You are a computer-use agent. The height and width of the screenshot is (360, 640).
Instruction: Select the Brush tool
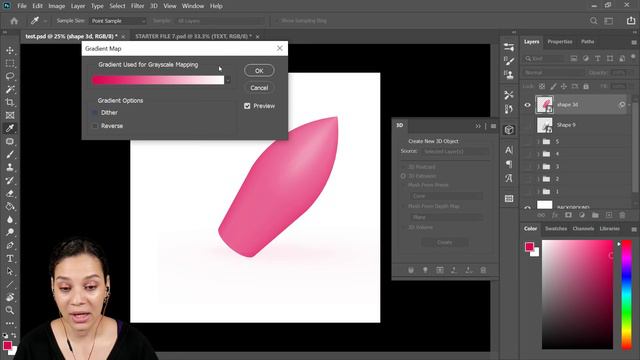pos(10,154)
